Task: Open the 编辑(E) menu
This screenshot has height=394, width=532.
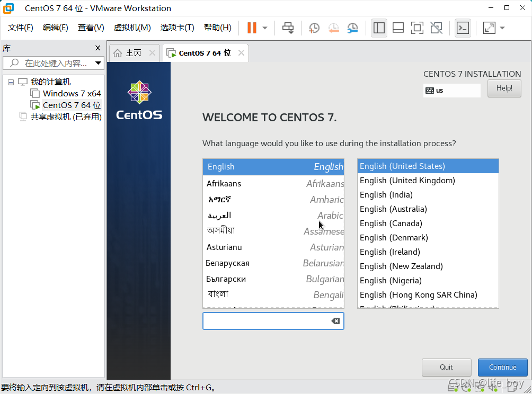Action: click(x=55, y=28)
